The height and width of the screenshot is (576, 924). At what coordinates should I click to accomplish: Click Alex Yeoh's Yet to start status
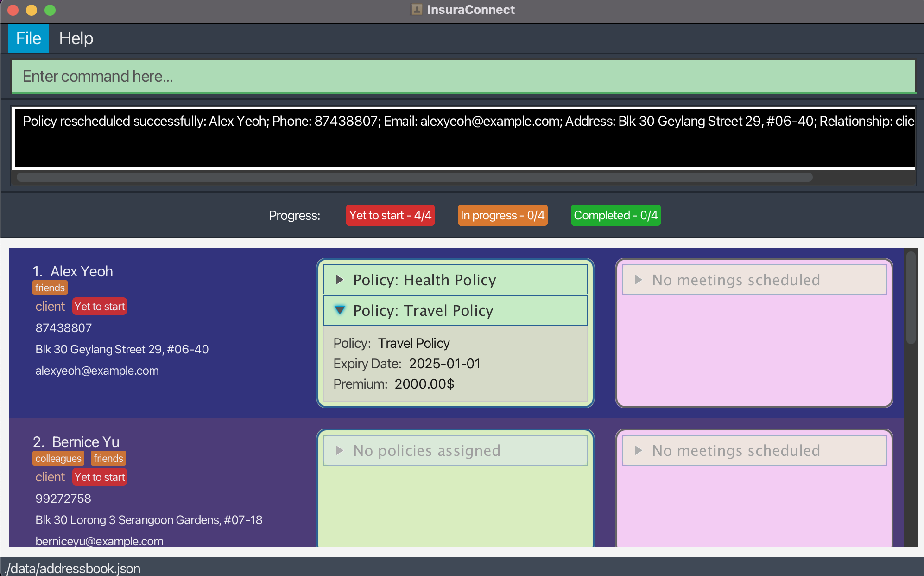click(100, 307)
